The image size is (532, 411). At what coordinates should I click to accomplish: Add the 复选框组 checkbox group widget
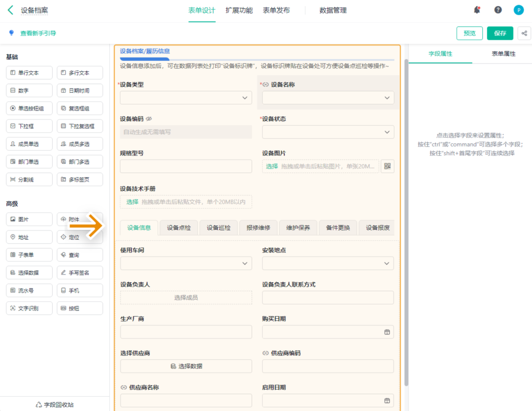(80, 108)
